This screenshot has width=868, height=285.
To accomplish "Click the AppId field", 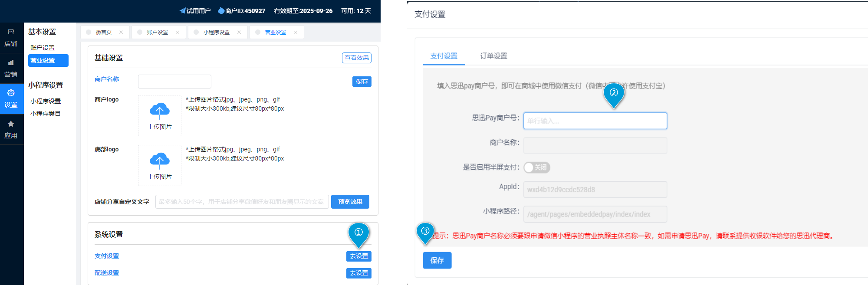I will coord(595,190).
